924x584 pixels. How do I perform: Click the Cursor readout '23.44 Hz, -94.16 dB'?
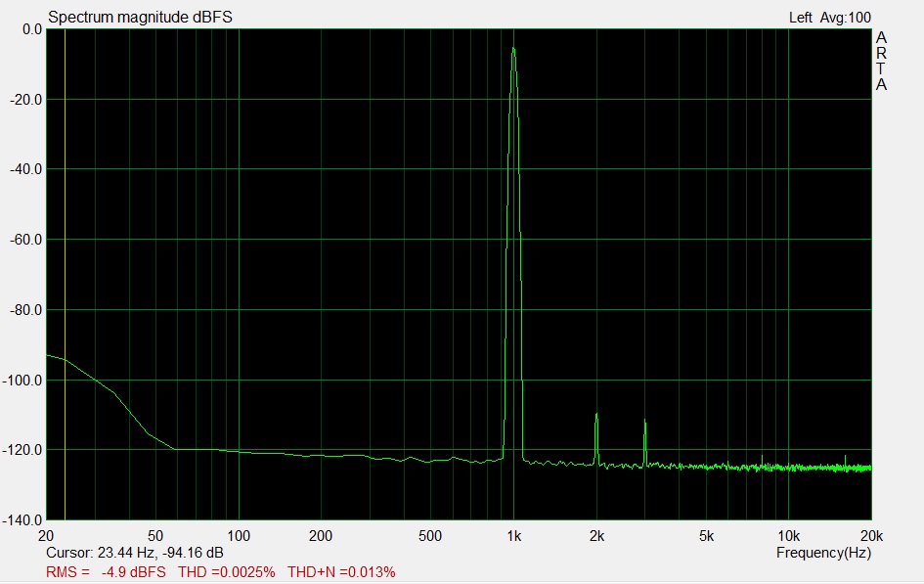(160, 553)
